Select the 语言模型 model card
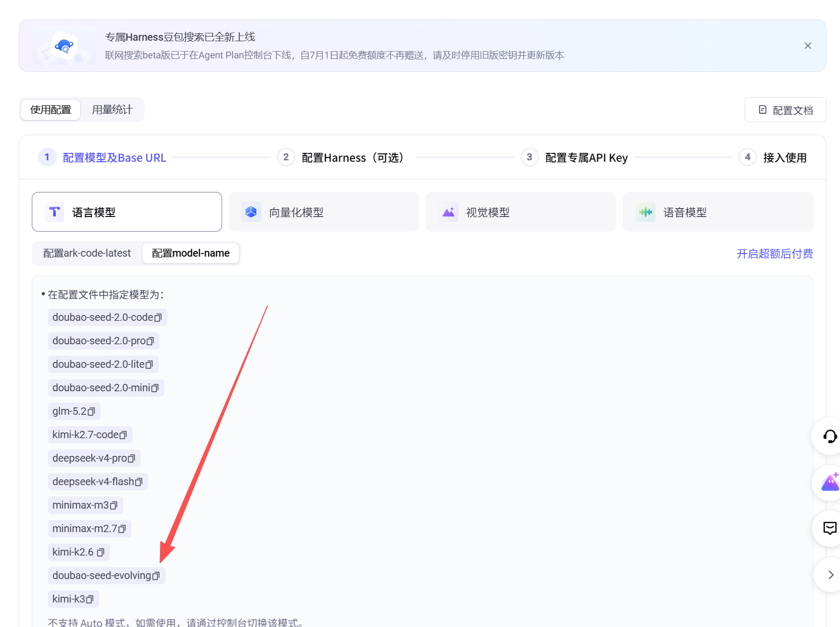The height and width of the screenshot is (627, 840). (x=127, y=212)
